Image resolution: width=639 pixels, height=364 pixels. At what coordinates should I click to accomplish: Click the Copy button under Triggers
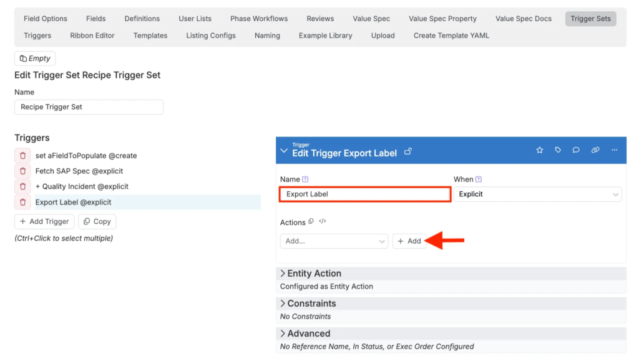click(97, 221)
